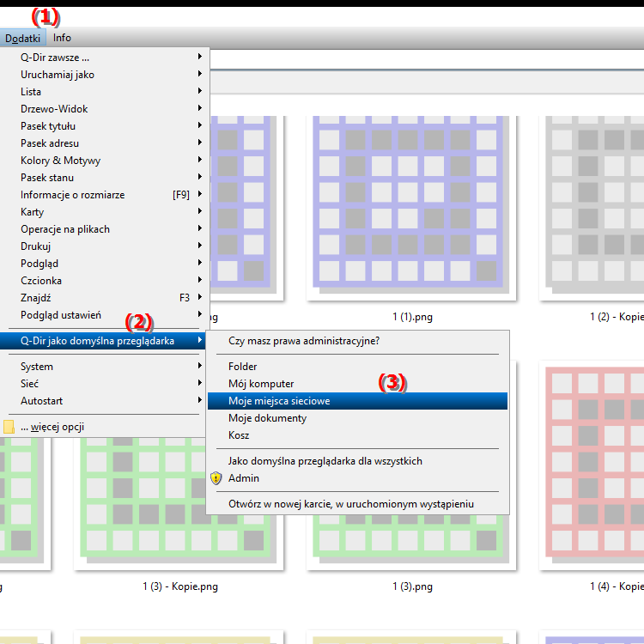644x644 pixels.
Task: Open the 'Informacje o rozmiarze' submenu
Action: [104, 195]
